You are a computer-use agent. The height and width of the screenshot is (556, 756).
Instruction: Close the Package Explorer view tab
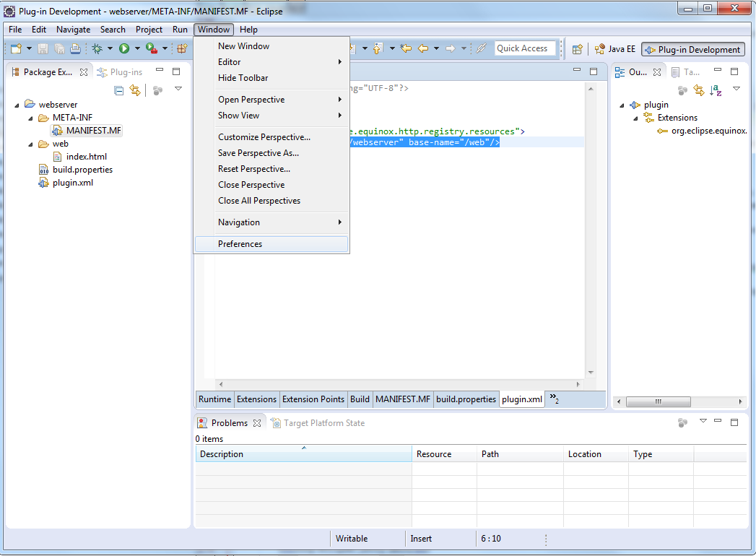tap(84, 72)
